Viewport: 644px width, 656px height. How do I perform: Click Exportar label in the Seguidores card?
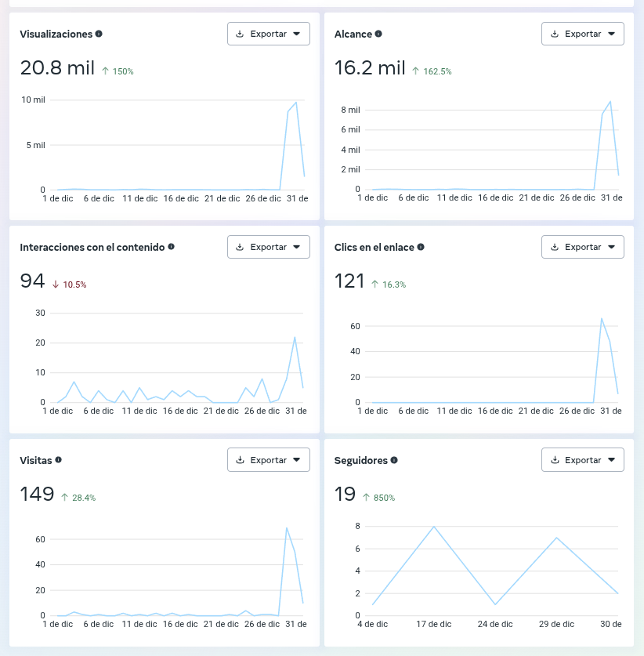[583, 460]
